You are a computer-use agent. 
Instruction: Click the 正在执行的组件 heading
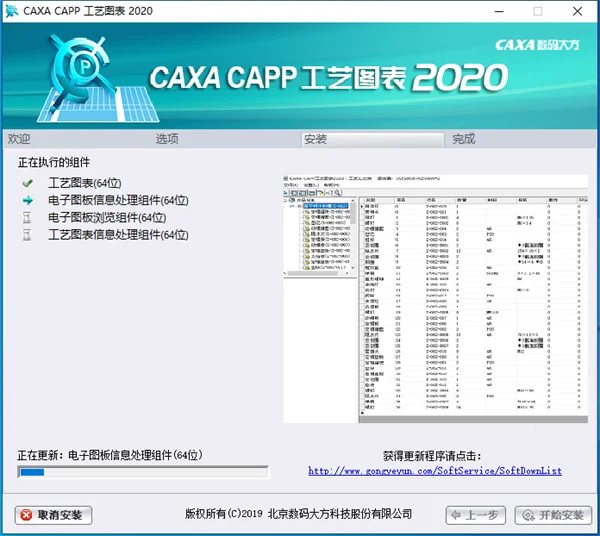(x=54, y=162)
